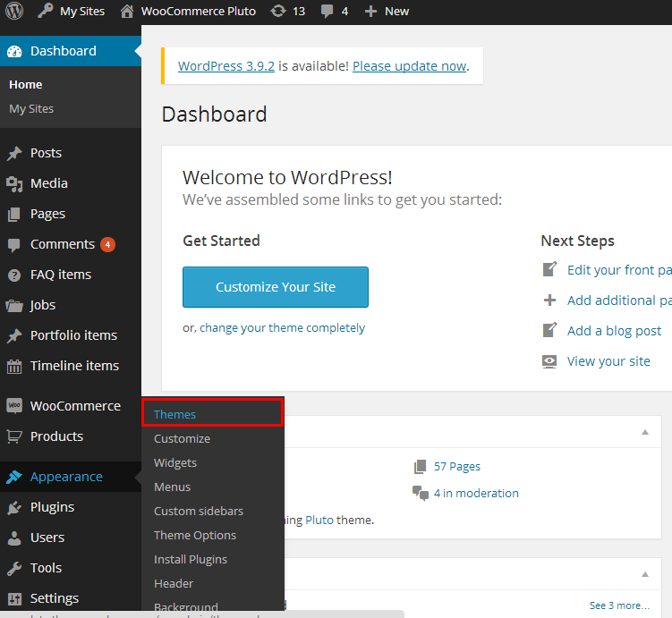The image size is (672, 618).
Task: Open the My Sites admin bar menu
Action: click(x=72, y=12)
